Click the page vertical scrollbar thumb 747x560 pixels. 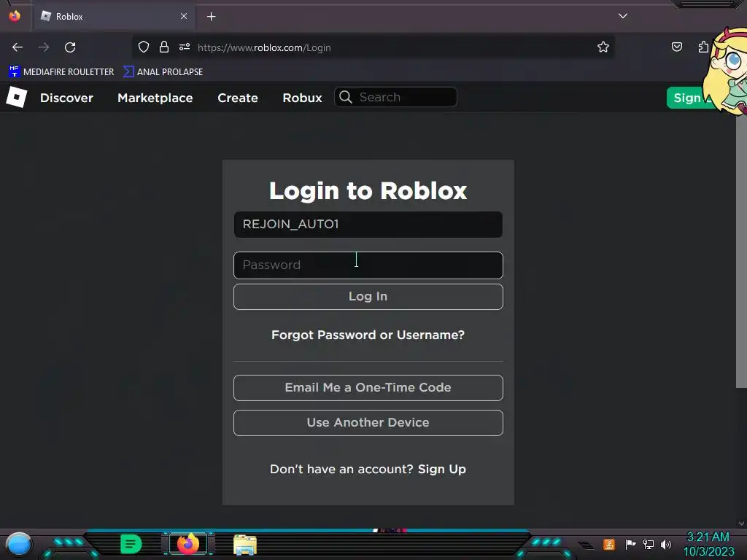click(x=741, y=250)
